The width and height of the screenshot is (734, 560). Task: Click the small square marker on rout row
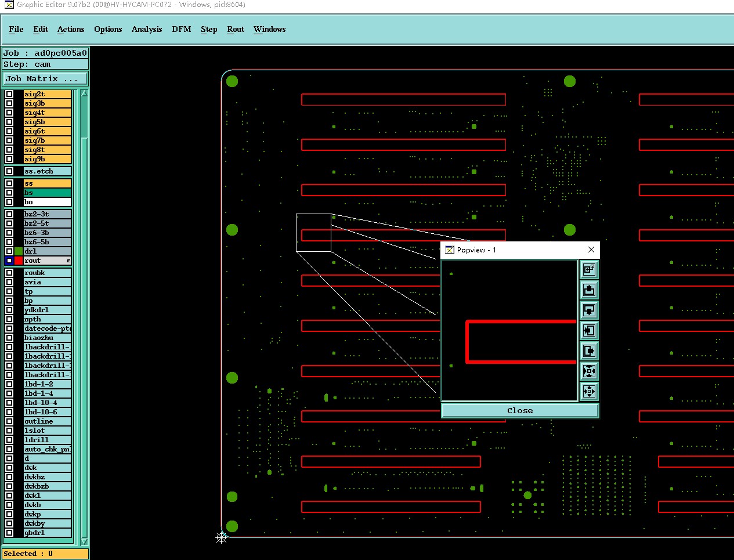[x=68, y=261]
